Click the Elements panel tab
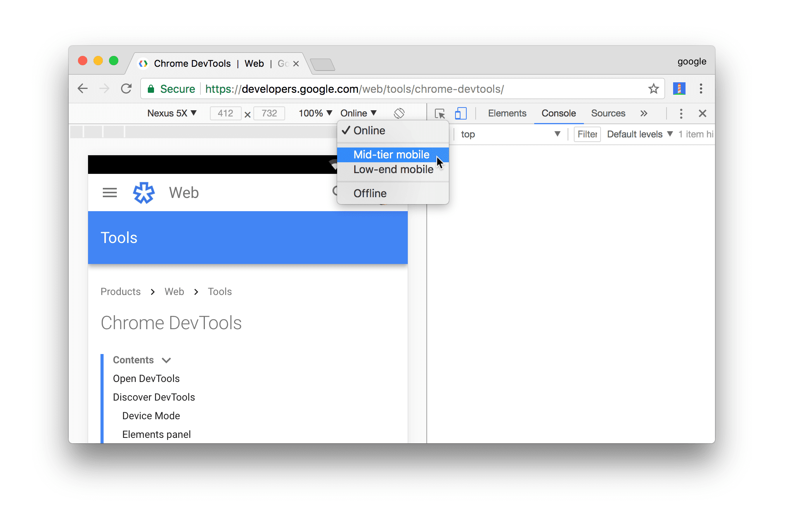The height and width of the screenshot is (519, 812). (x=508, y=113)
